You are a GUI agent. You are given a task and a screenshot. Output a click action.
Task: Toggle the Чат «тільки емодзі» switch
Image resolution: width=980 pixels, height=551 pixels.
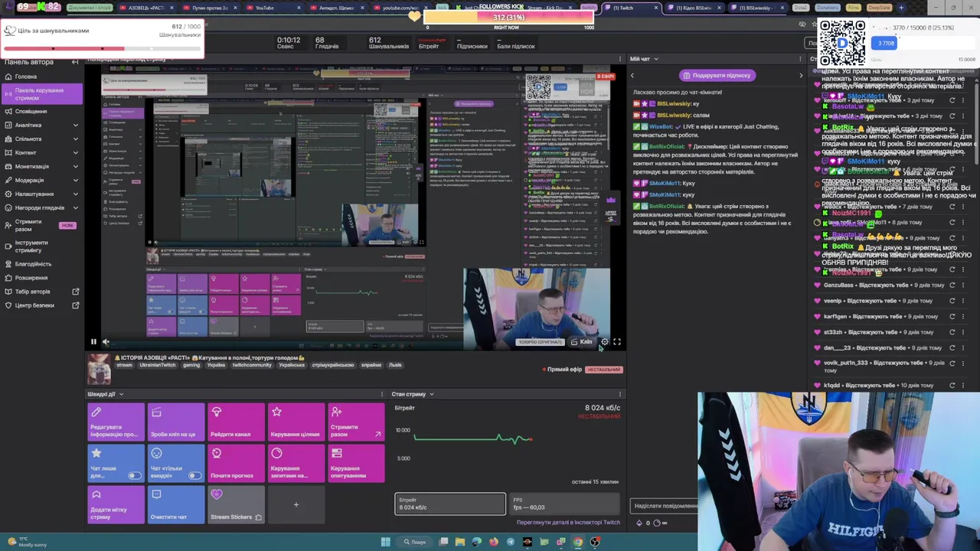(x=195, y=476)
